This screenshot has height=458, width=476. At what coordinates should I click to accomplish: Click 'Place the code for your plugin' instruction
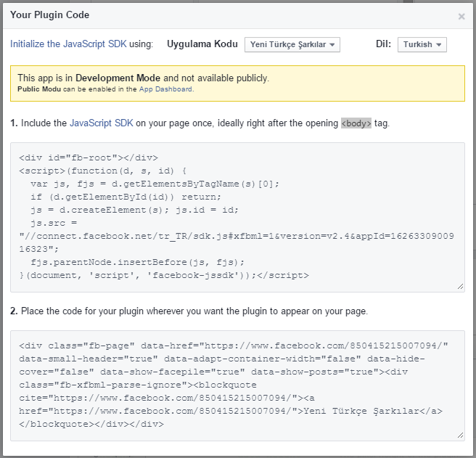coord(194,311)
